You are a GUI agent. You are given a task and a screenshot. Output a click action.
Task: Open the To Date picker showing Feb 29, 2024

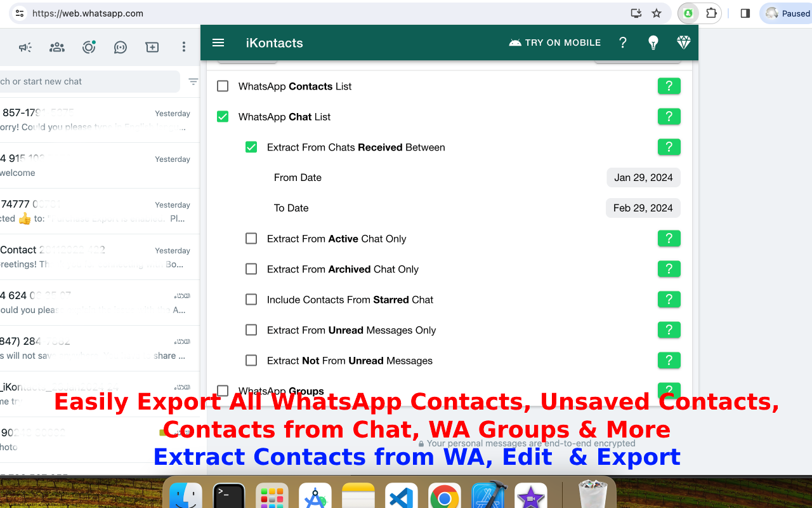(643, 208)
